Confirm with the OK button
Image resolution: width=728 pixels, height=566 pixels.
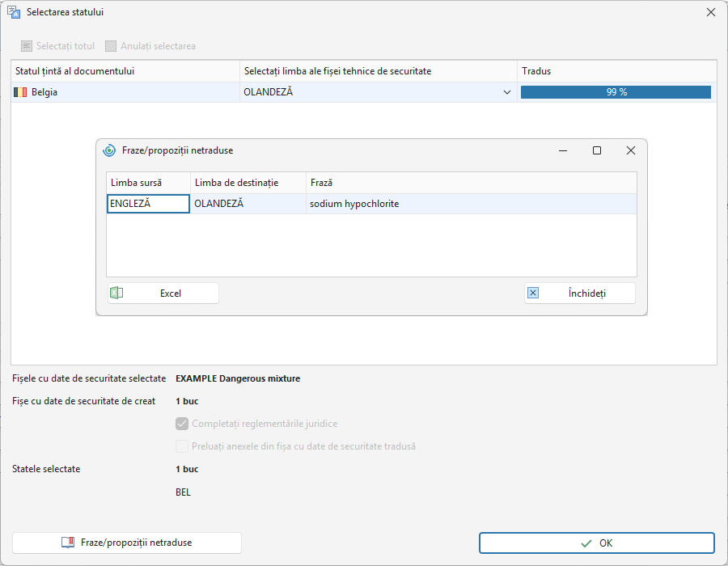tap(597, 543)
